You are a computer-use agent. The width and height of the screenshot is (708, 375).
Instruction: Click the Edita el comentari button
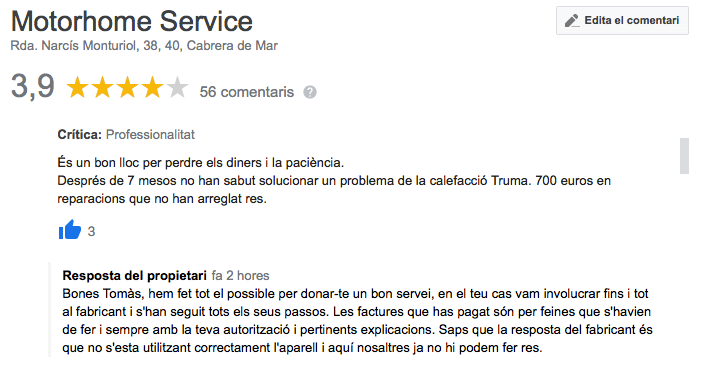tap(622, 20)
